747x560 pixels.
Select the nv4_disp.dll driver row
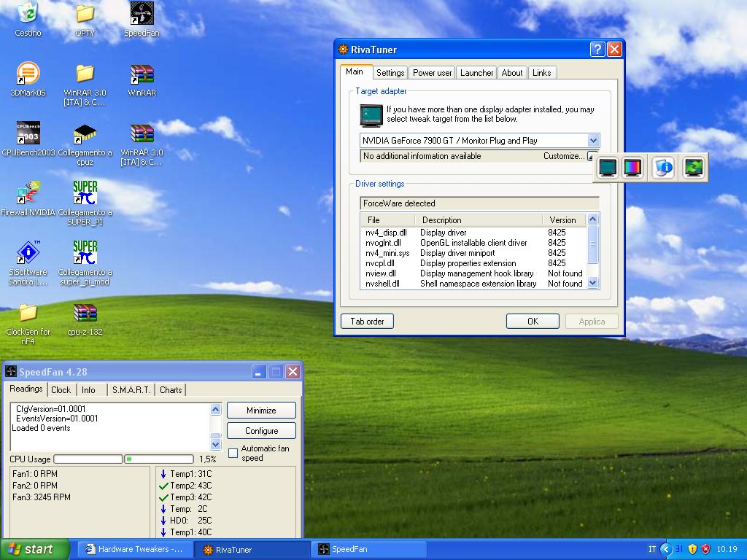coord(474,233)
